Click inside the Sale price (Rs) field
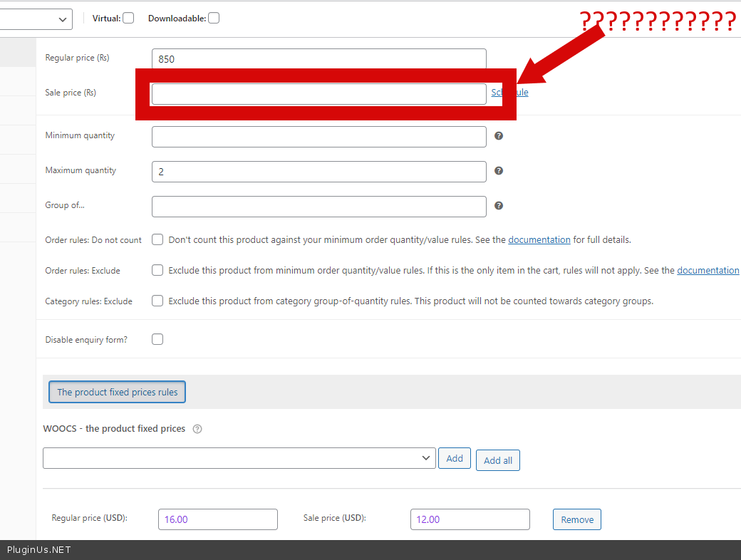 click(318, 94)
